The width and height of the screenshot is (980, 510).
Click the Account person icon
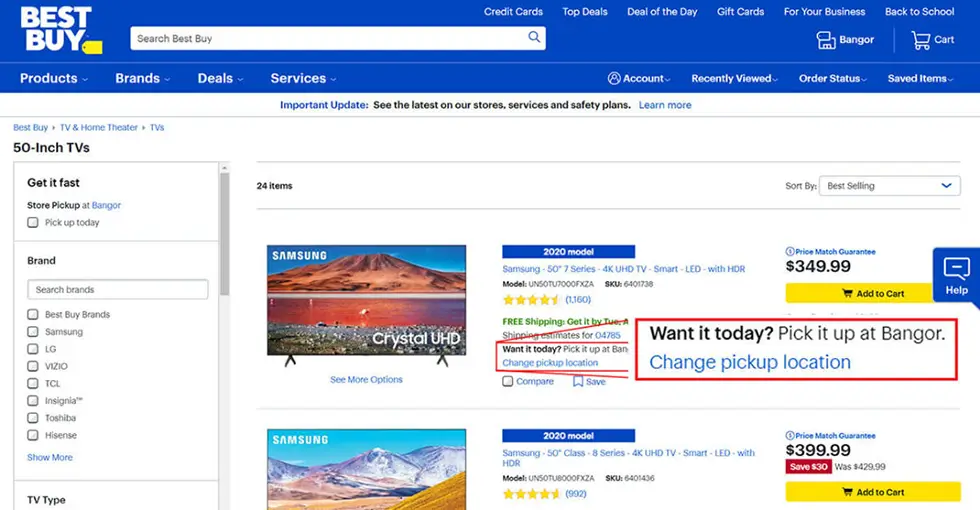click(614, 78)
